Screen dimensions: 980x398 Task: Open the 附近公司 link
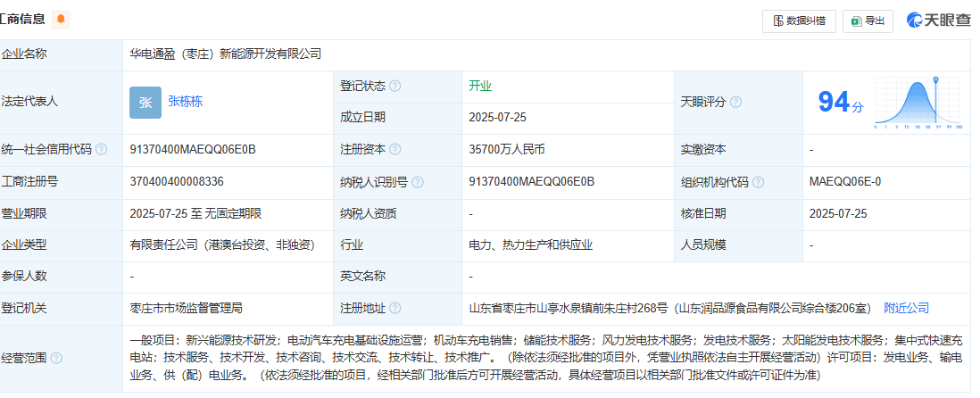[906, 308]
